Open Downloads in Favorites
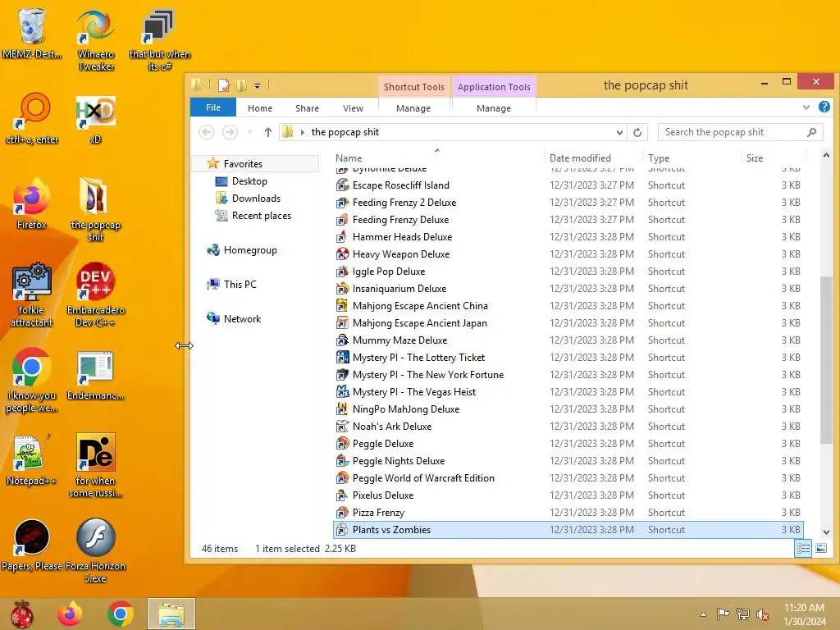Viewport: 840px width, 630px height. click(x=256, y=199)
